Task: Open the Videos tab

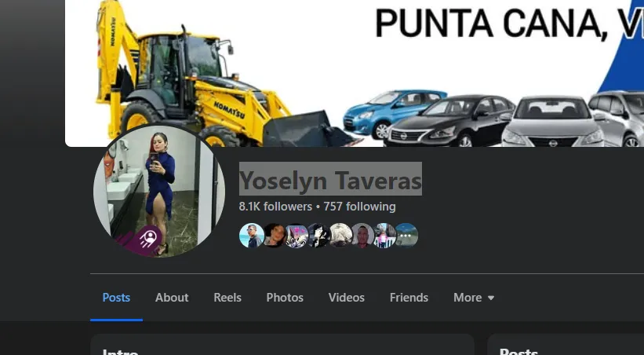Action: tap(346, 298)
